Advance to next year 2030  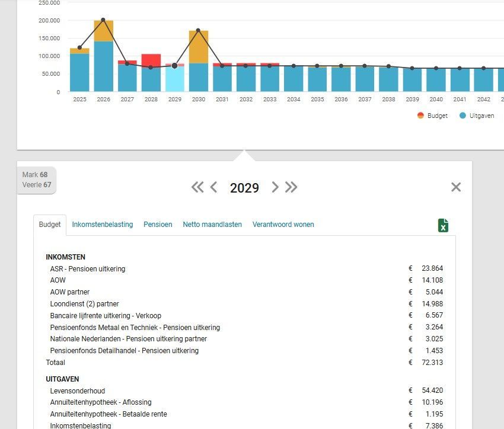(275, 187)
